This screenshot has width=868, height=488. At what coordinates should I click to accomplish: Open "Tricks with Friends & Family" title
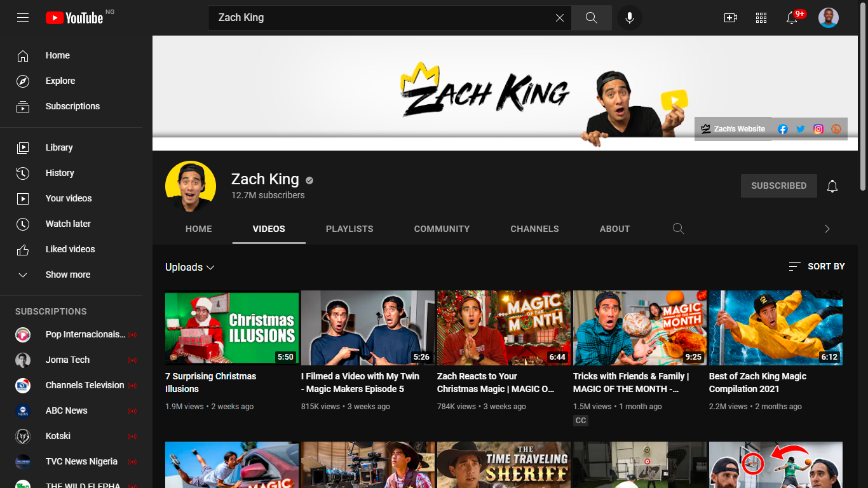point(631,383)
